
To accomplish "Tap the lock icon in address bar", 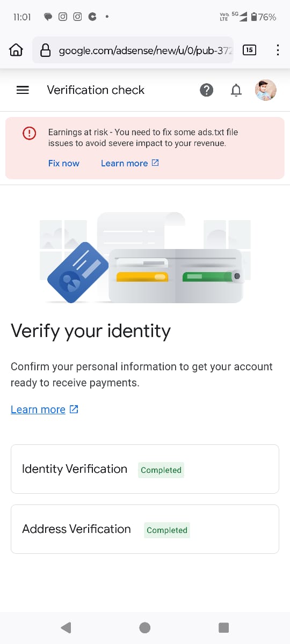I will [x=46, y=50].
